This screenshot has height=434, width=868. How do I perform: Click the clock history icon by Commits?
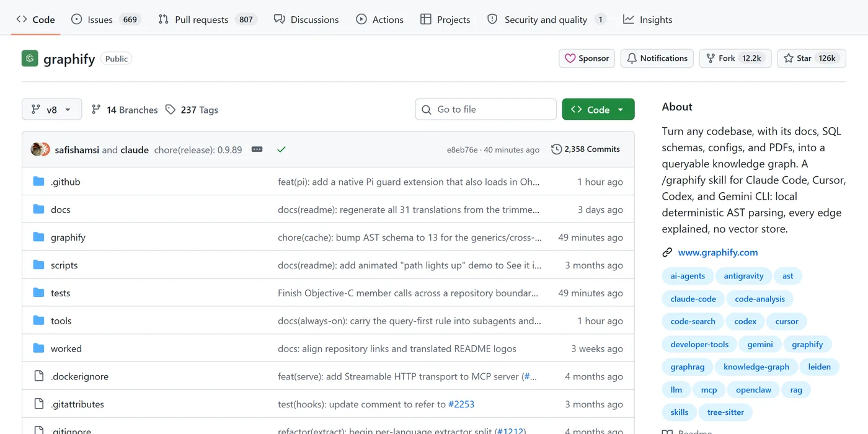pos(556,149)
